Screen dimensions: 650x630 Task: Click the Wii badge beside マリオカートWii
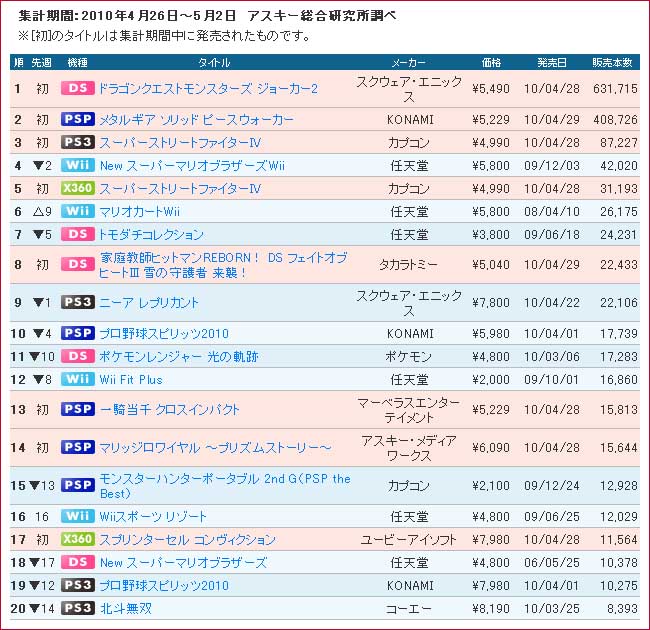[x=78, y=211]
